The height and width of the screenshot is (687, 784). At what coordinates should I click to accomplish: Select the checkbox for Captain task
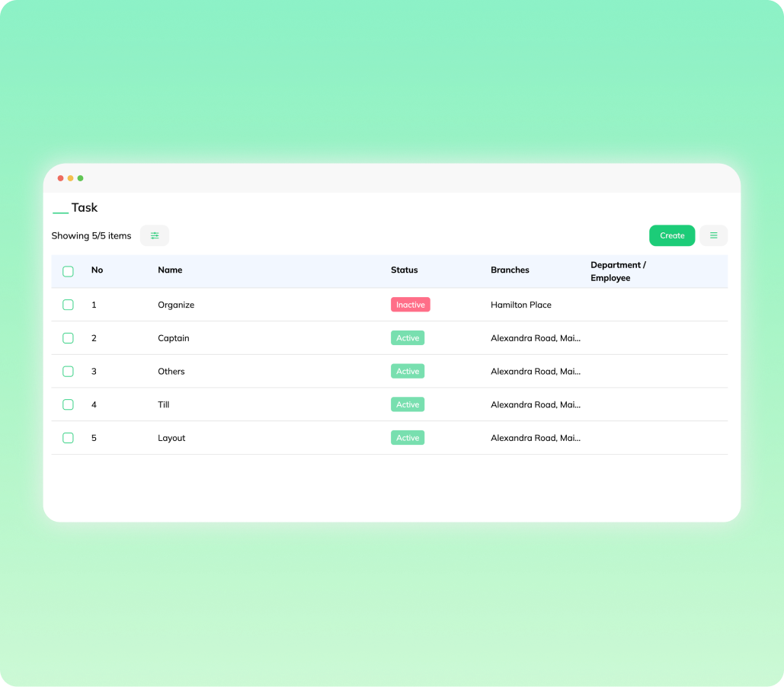click(x=68, y=338)
